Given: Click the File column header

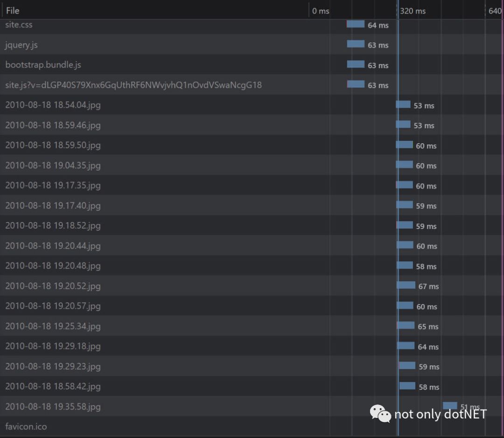Looking at the screenshot, I should (x=154, y=11).
